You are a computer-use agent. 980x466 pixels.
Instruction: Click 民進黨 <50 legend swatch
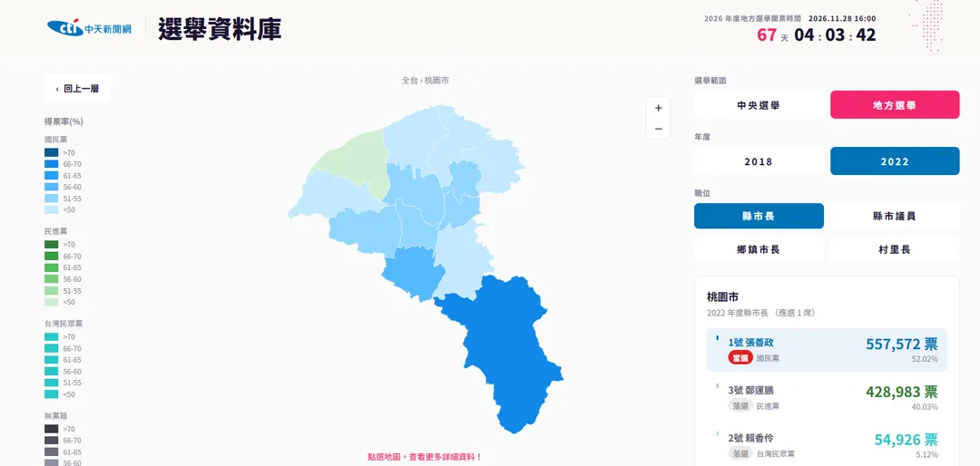point(51,302)
